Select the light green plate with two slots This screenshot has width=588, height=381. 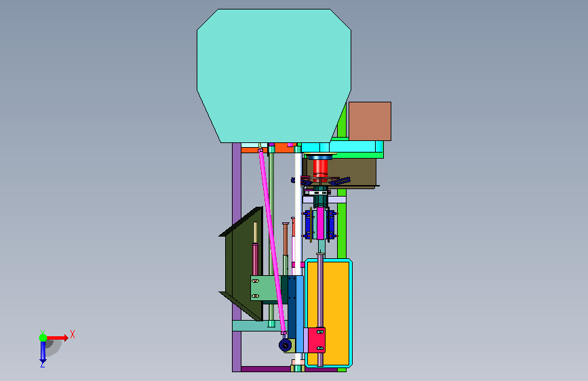coord(264,288)
